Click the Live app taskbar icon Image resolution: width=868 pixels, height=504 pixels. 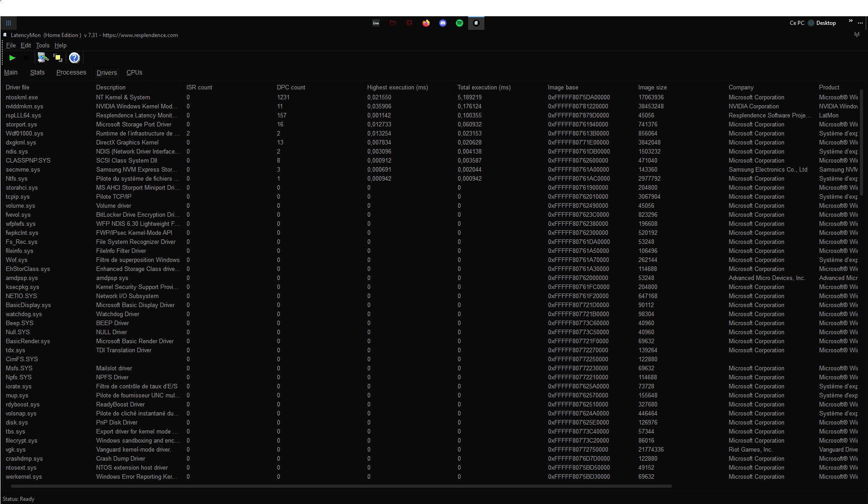pos(376,23)
